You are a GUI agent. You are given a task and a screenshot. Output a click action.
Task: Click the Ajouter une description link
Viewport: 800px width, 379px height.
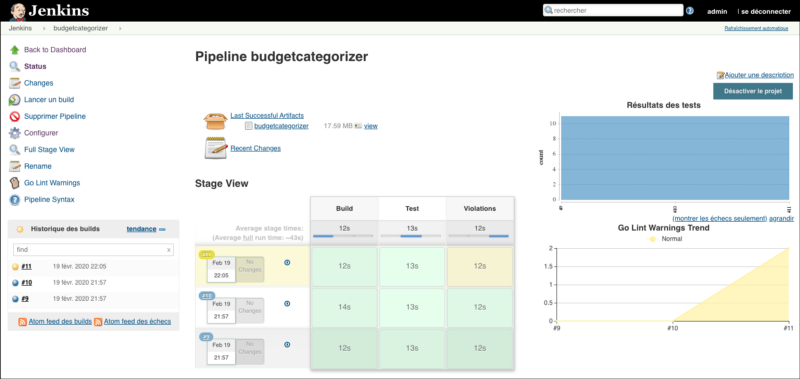coord(759,75)
